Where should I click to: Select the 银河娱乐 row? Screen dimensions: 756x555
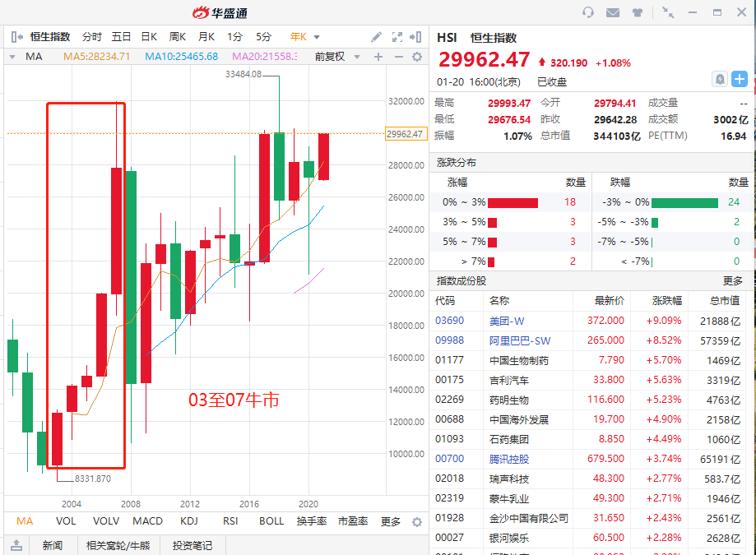coord(587,538)
